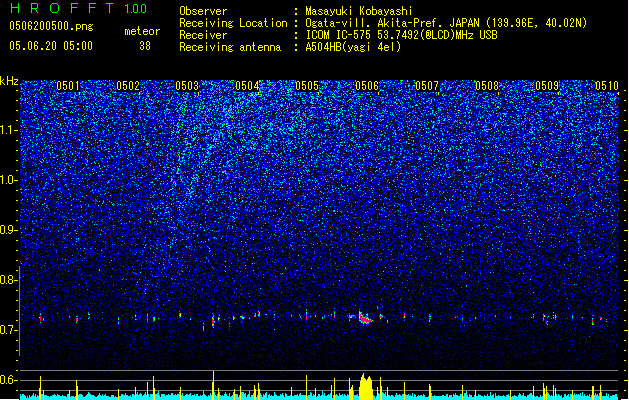
Task: Click the 0501 time marker
Action: click(68, 86)
